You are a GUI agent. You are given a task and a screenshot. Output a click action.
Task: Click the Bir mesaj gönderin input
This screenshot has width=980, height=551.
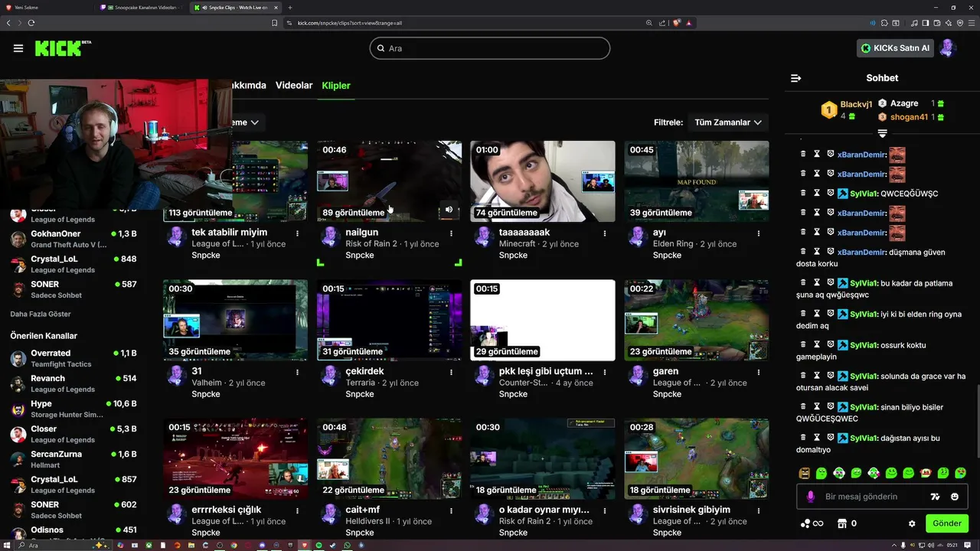(873, 497)
